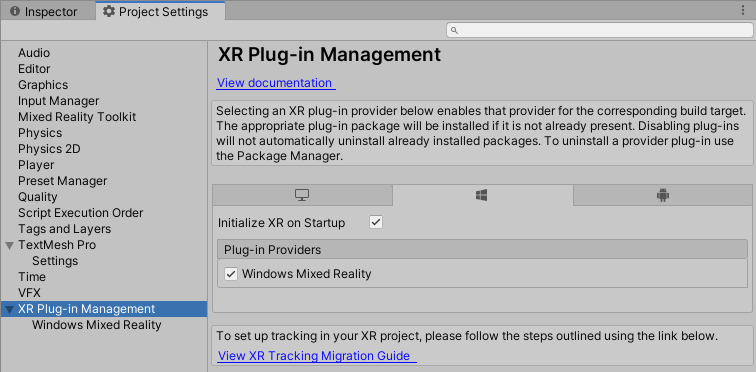
Task: Click the Inspector tab info icon
Action: click(x=15, y=12)
